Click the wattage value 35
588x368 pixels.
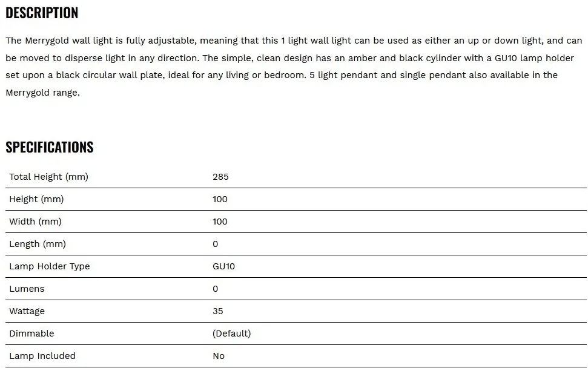(218, 312)
